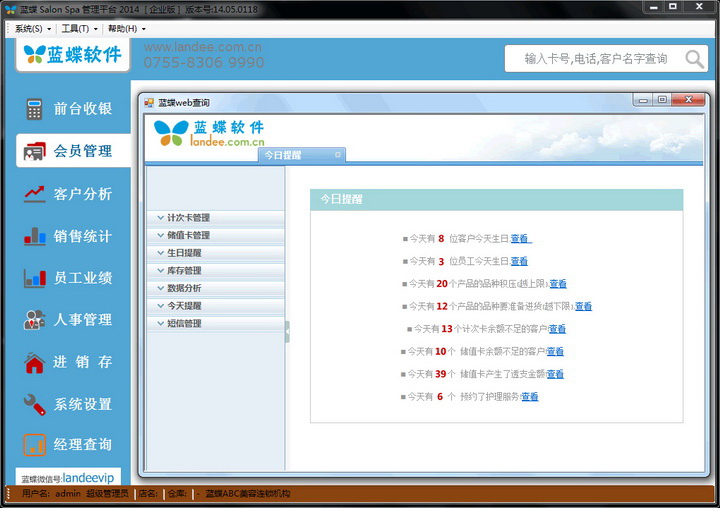This screenshot has width=720, height=508.
Task: Open the 进销存 house icon
Action: click(34, 362)
